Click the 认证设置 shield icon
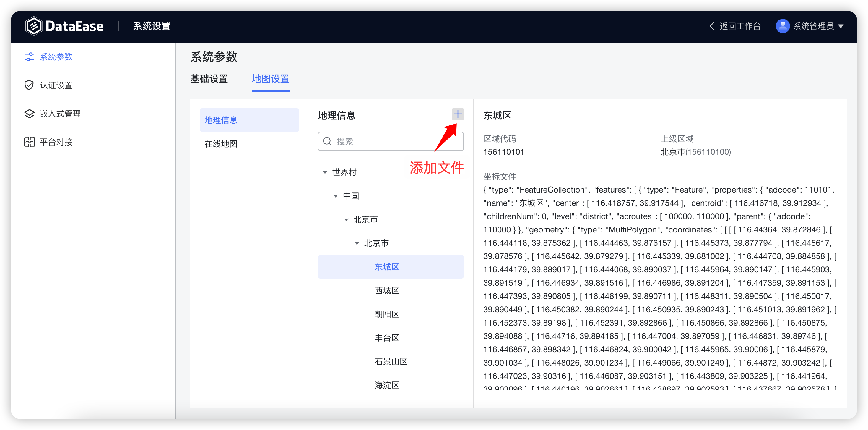Image resolution: width=868 pixels, height=430 pixels. point(29,85)
